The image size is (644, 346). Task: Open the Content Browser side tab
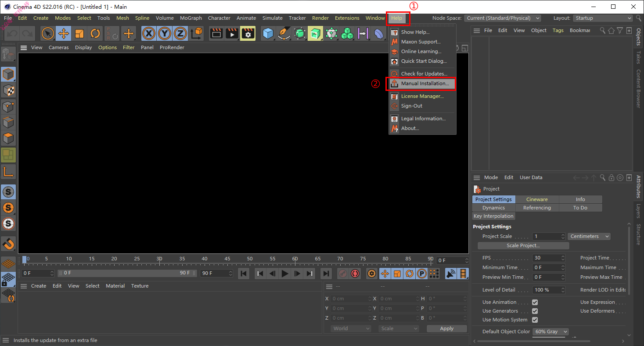[x=639, y=88]
